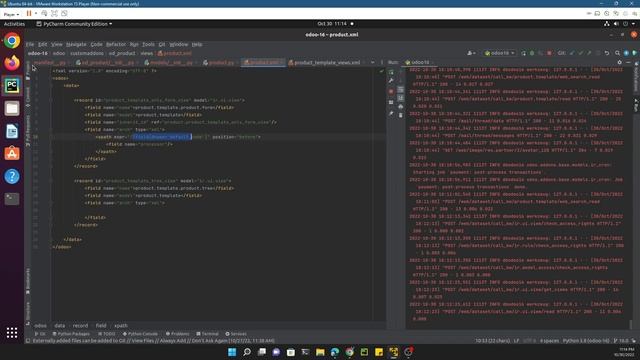The height and width of the screenshot is (360, 640).
Task: Click the print icon in Run panel
Action: [x=400, y=107]
